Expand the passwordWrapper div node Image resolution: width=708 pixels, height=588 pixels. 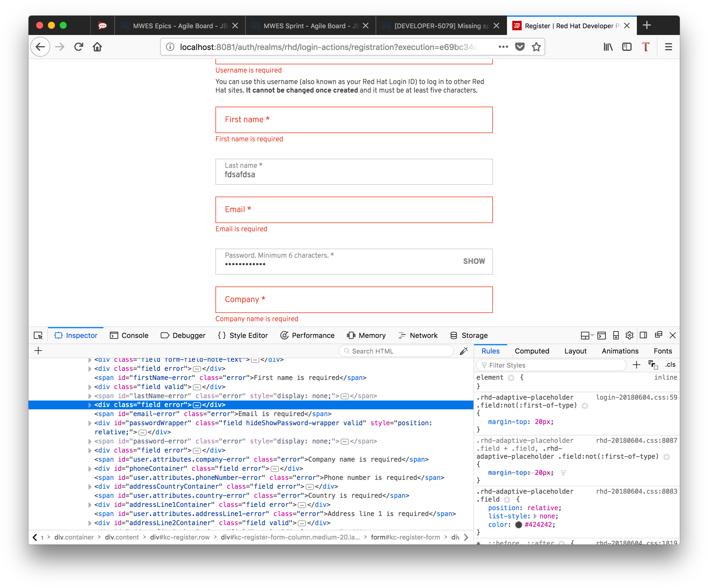tap(90, 423)
